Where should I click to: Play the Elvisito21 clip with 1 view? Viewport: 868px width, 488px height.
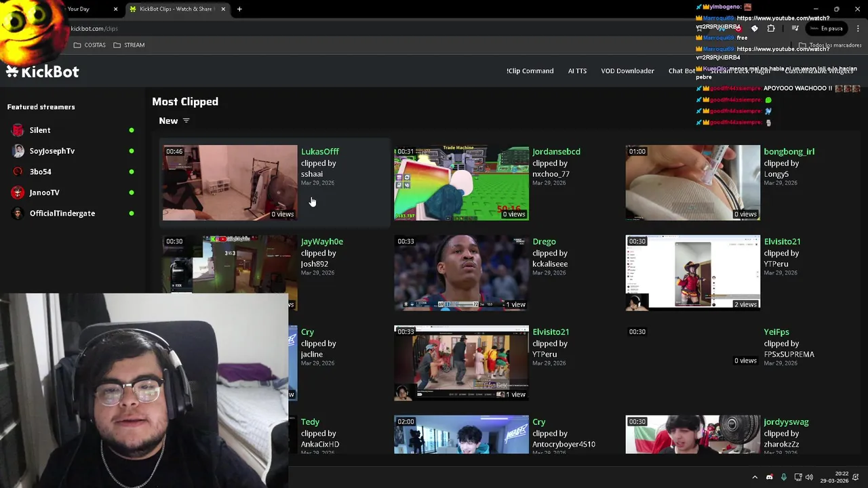pos(461,363)
